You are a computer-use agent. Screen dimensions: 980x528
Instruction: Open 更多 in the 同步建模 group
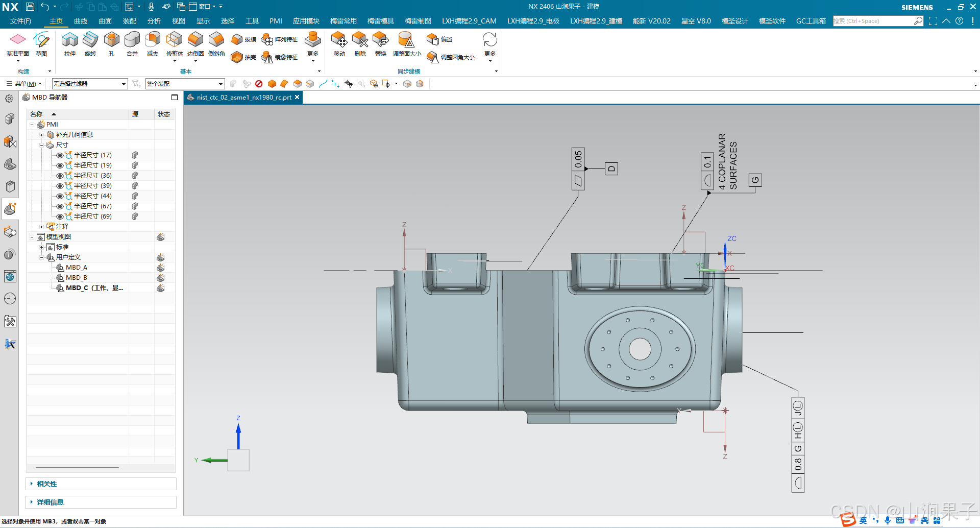tap(490, 46)
